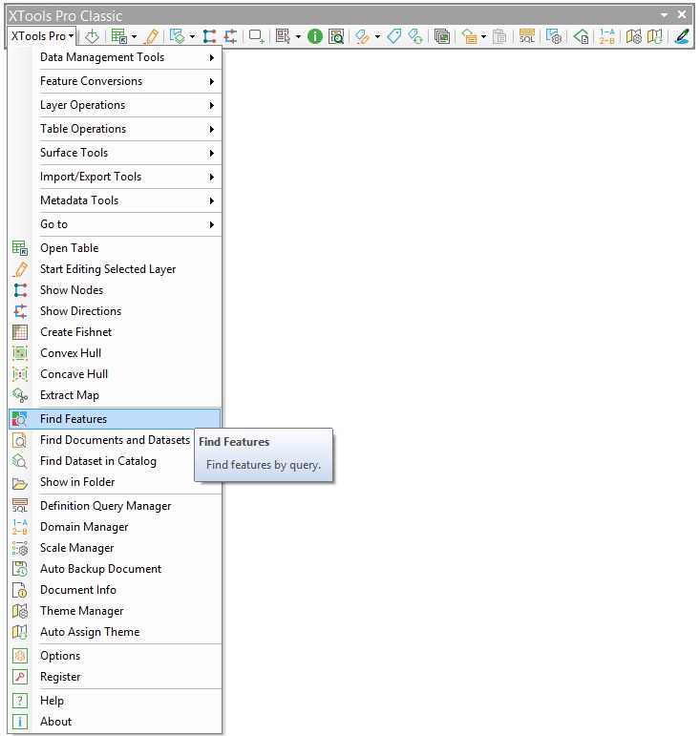
Task: Select the About menu entry
Action: tap(115, 722)
